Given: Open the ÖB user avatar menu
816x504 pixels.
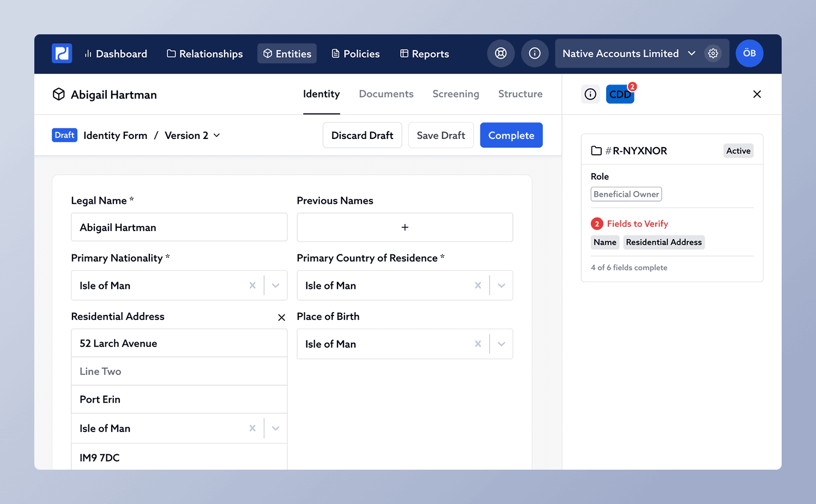Looking at the screenshot, I should pos(749,53).
